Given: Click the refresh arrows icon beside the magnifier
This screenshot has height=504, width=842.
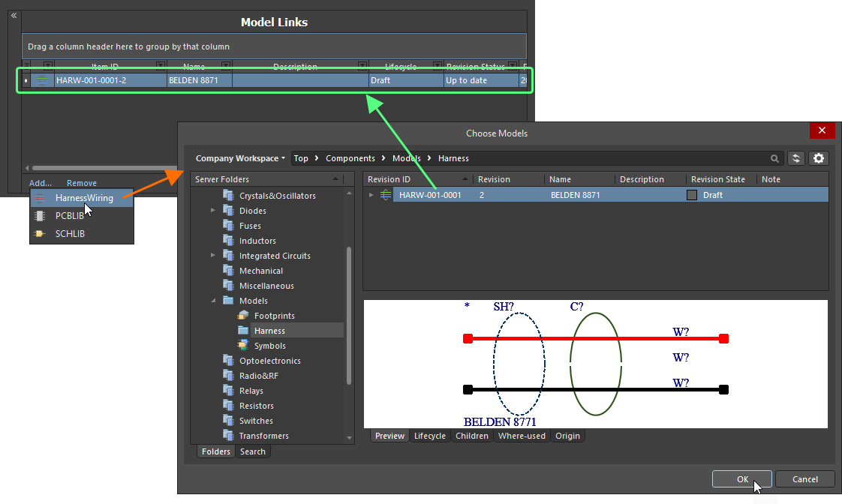Looking at the screenshot, I should [796, 158].
